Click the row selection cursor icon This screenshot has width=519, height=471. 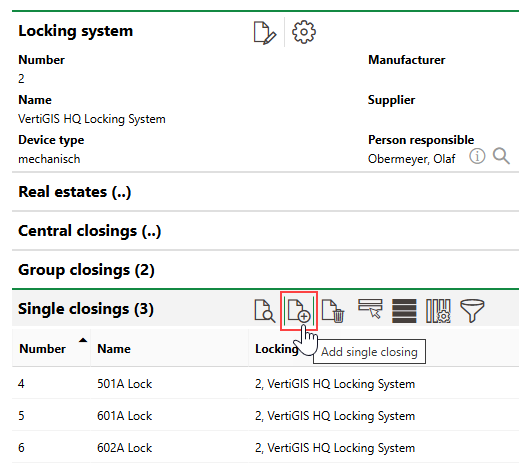[x=370, y=309]
